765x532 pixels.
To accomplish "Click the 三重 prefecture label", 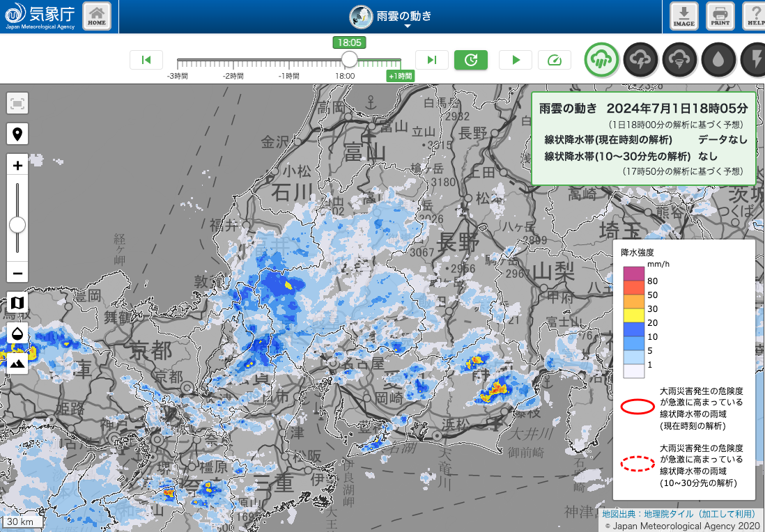I will point(273,483).
